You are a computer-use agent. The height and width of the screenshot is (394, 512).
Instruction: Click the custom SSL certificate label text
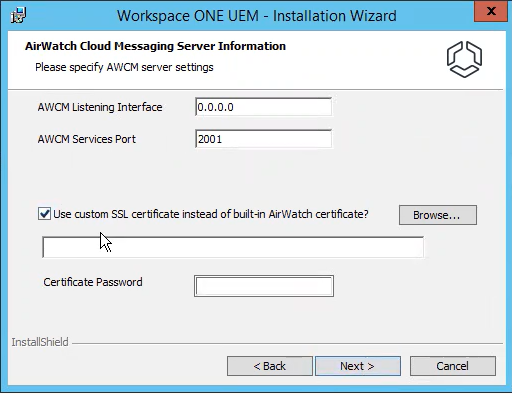click(x=211, y=214)
